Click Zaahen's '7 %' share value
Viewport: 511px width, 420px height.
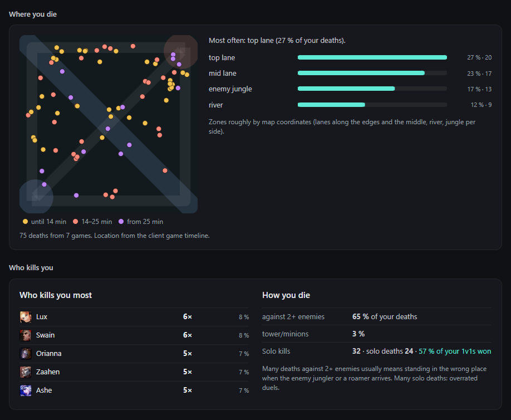(244, 372)
